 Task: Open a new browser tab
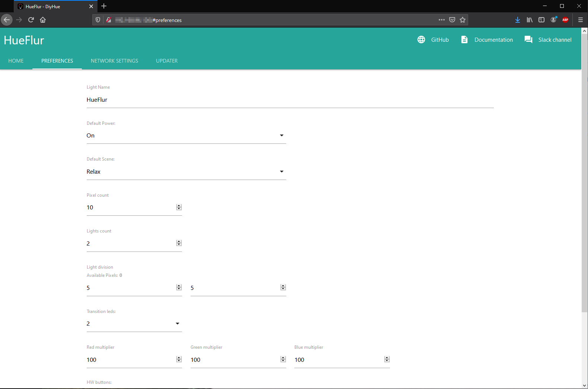click(104, 6)
